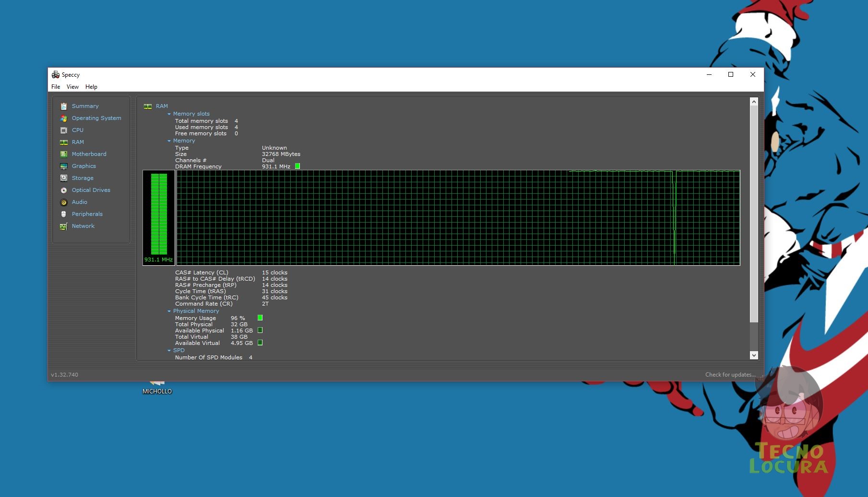Image resolution: width=868 pixels, height=497 pixels.
Task: Close the Speccy window
Action: coord(753,74)
